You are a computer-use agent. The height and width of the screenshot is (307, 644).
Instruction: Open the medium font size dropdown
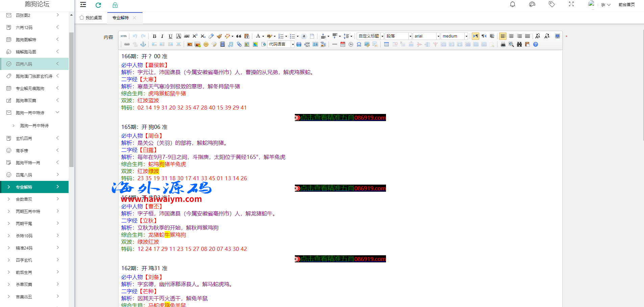click(455, 36)
